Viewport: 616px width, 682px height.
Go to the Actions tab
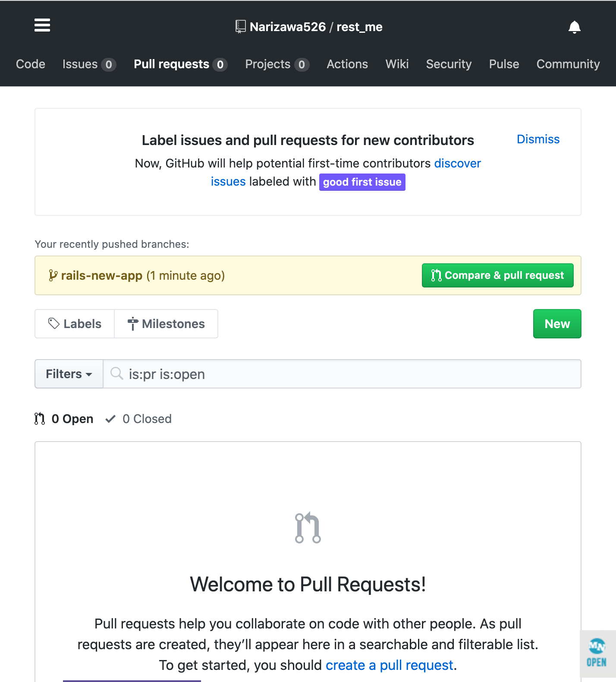tap(347, 64)
